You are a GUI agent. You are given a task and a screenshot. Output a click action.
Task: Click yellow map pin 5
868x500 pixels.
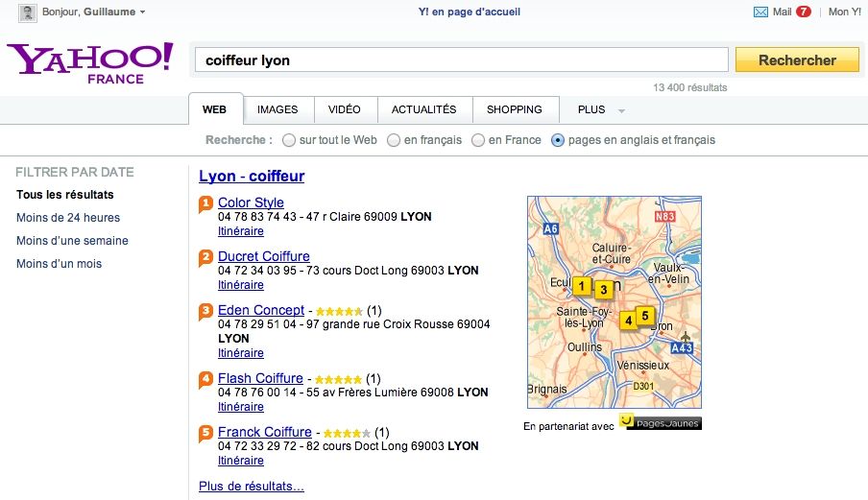645,316
